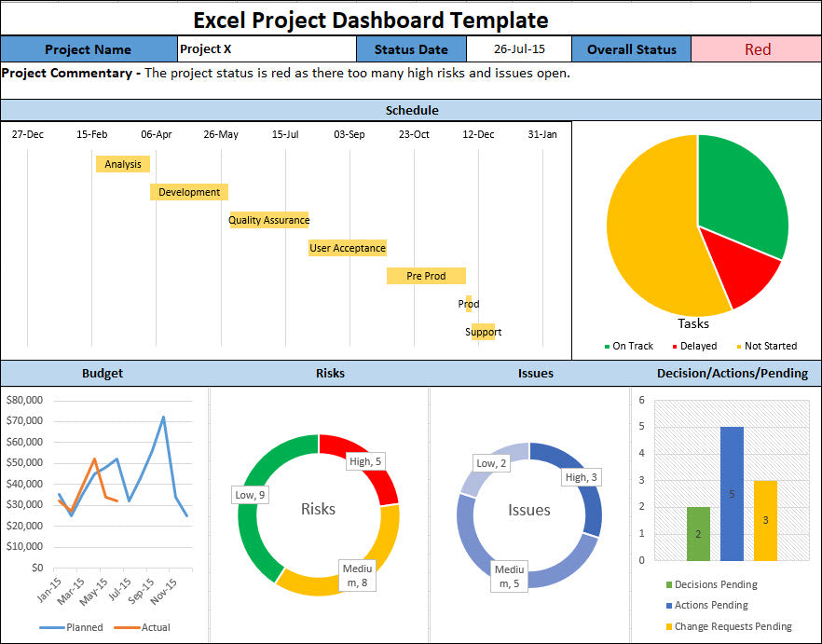Screen dimensions: 822x644
Task: Click the Change Requests Pending legend marker
Action: (668, 625)
